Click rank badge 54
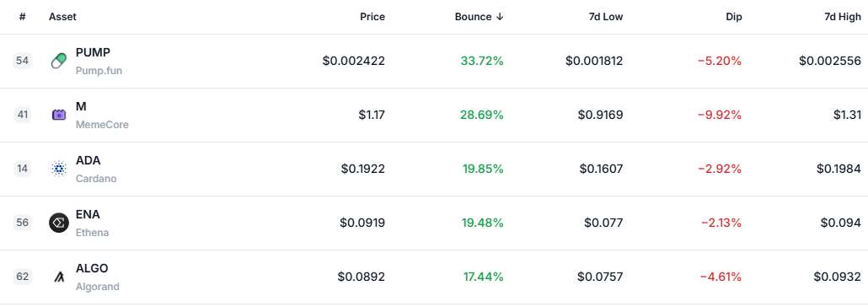The width and height of the screenshot is (868, 307). coord(23,61)
